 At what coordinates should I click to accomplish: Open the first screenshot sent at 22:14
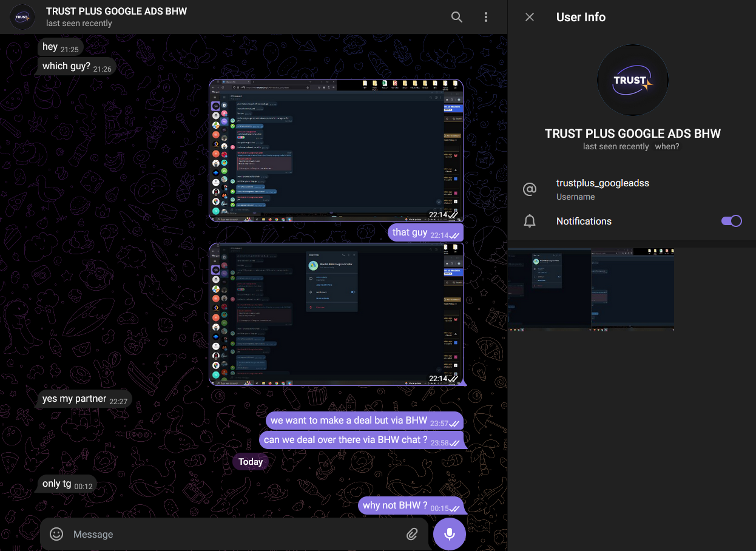[336, 150]
